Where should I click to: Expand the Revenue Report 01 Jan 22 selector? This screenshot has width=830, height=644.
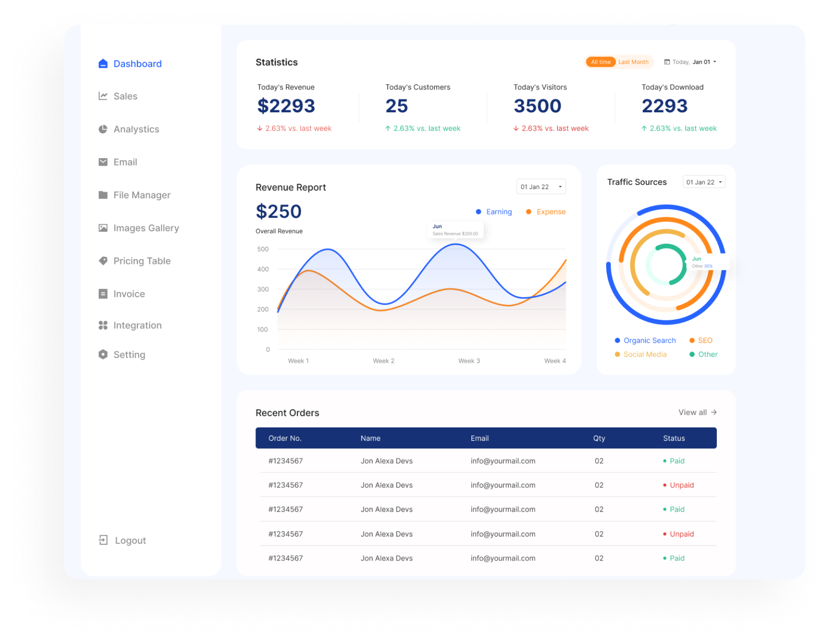point(540,186)
